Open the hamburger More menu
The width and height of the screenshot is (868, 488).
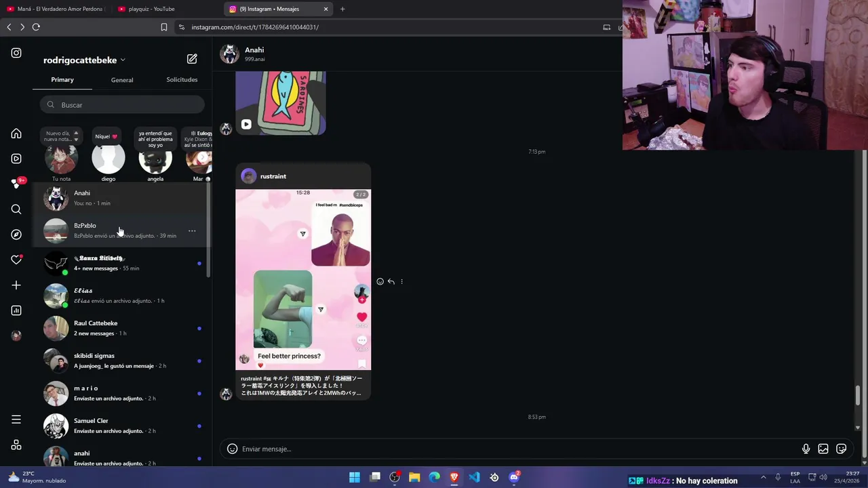pyautogui.click(x=16, y=420)
